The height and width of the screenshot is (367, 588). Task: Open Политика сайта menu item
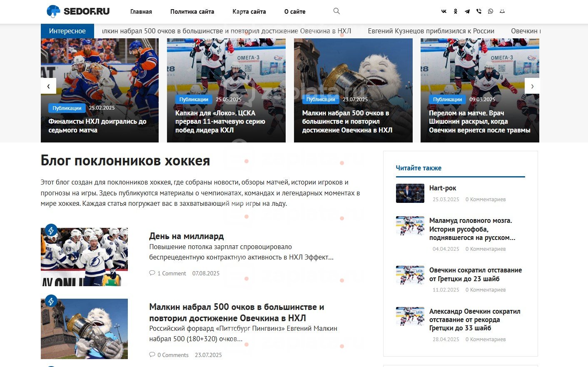192,12
